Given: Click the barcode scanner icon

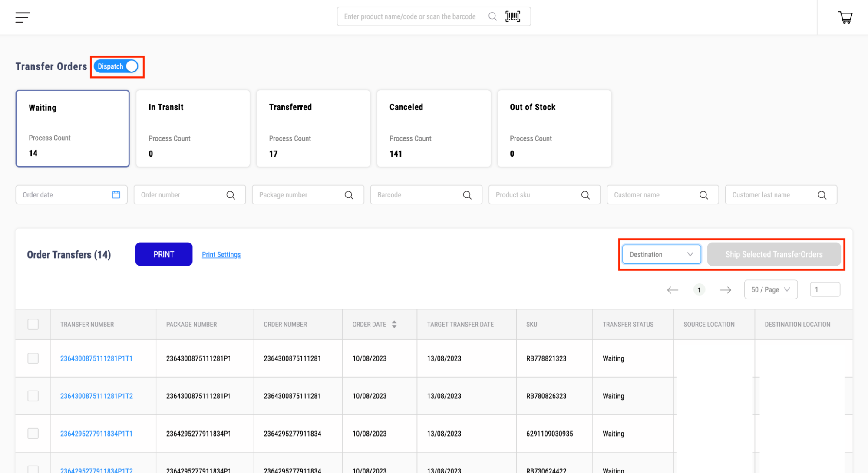Looking at the screenshot, I should tap(513, 16).
